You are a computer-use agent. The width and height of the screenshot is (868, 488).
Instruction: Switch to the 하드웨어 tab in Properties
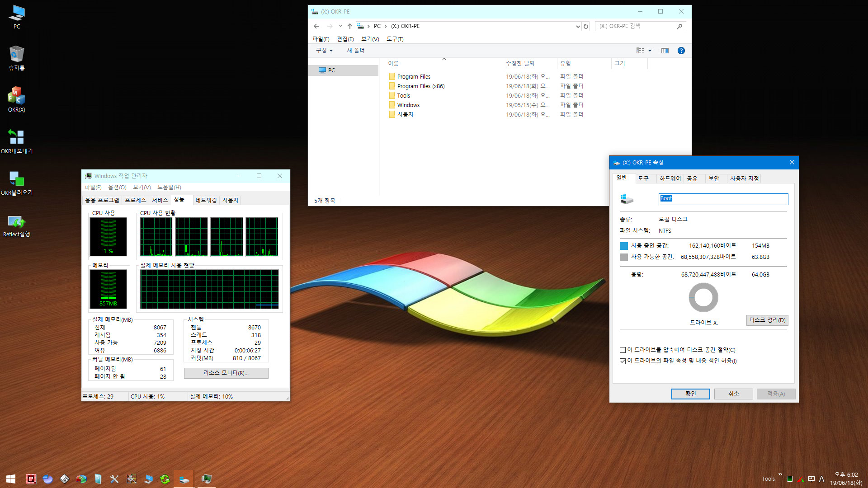click(x=670, y=178)
